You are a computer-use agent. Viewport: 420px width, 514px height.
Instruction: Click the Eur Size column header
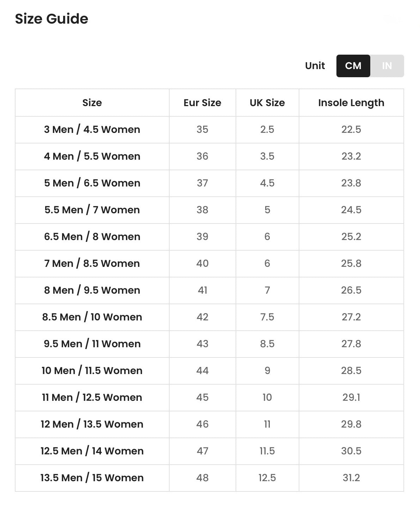coord(202,103)
